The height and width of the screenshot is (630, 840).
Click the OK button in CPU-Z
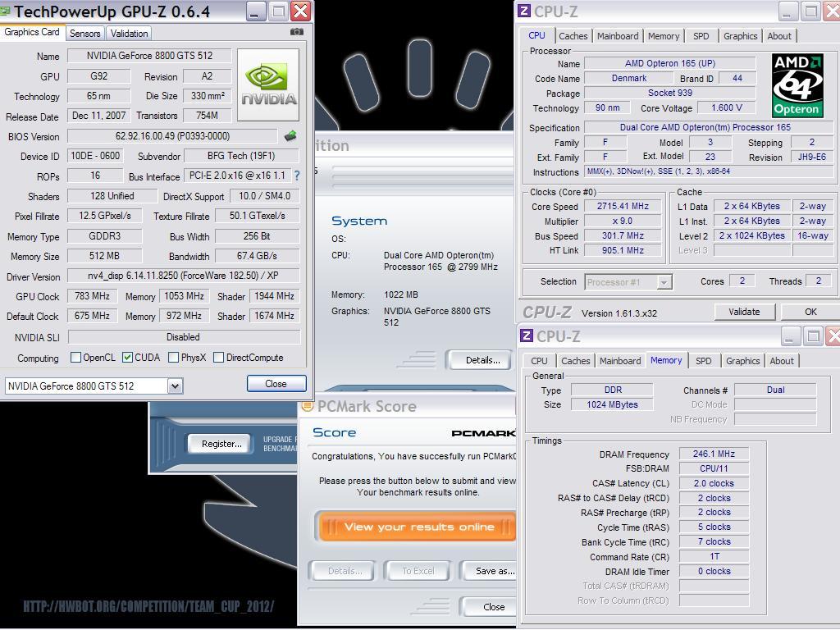coord(810,312)
